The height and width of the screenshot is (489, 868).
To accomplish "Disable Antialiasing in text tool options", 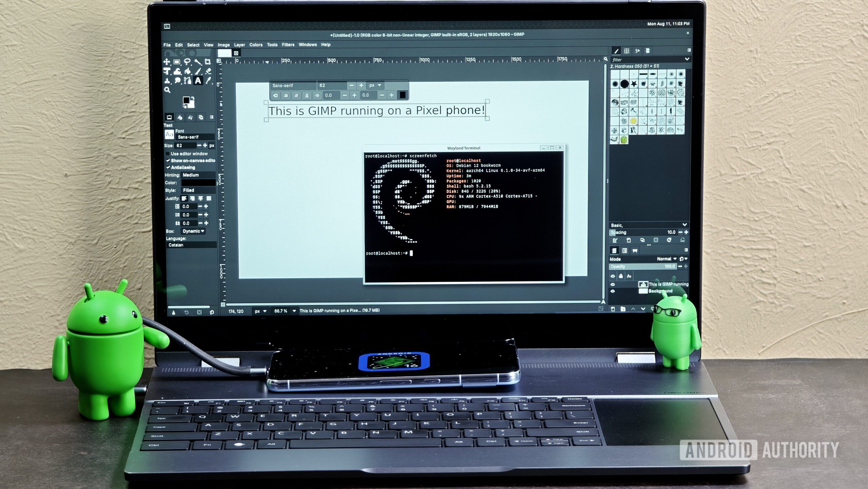I will tap(168, 168).
